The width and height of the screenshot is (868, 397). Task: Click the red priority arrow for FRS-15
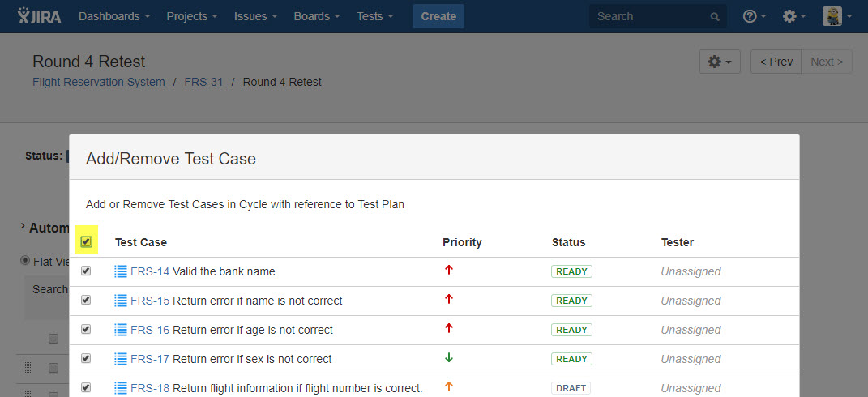click(449, 300)
